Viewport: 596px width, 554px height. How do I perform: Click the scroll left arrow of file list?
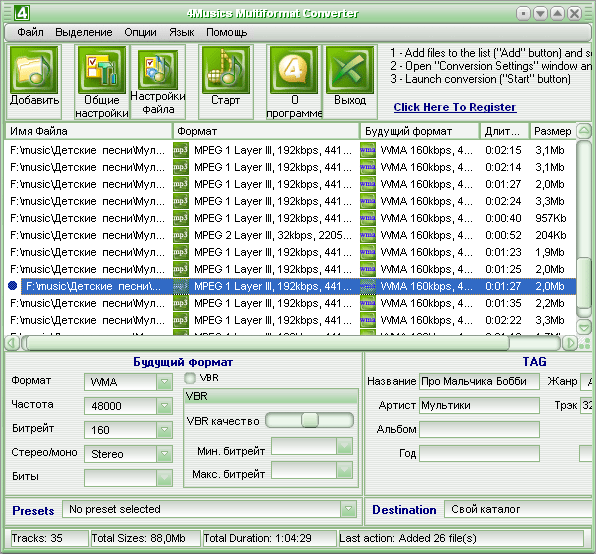(x=12, y=343)
